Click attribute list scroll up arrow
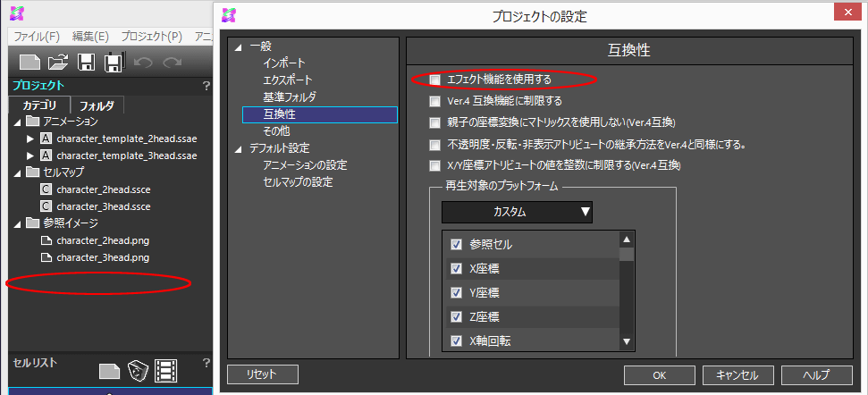Viewport: 868px width, 395px height. [x=627, y=240]
